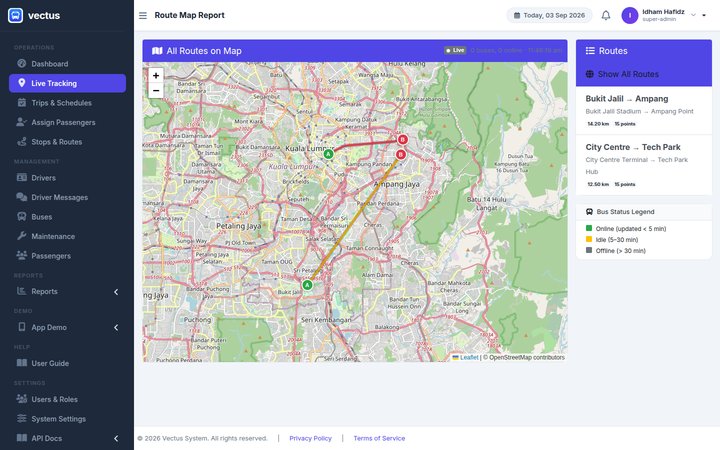The width and height of the screenshot is (720, 450).
Task: Click the 12.50 km distance label
Action: tap(598, 185)
